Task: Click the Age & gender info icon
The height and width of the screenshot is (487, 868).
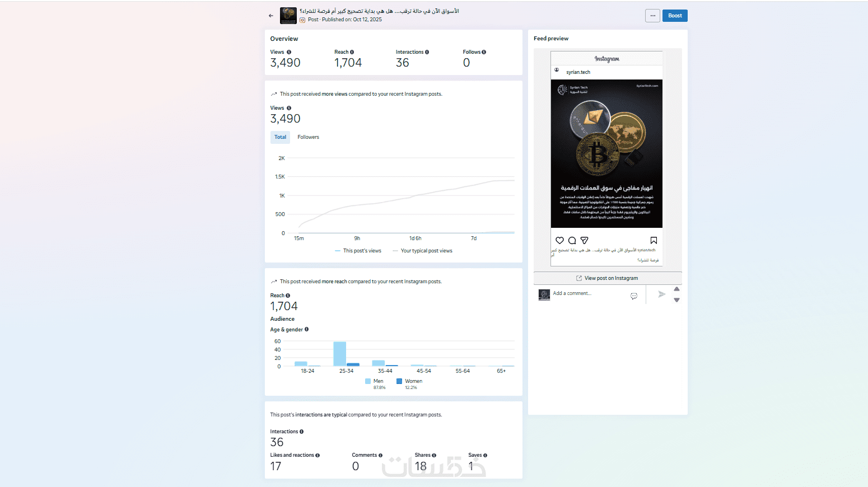Action: tap(306, 329)
